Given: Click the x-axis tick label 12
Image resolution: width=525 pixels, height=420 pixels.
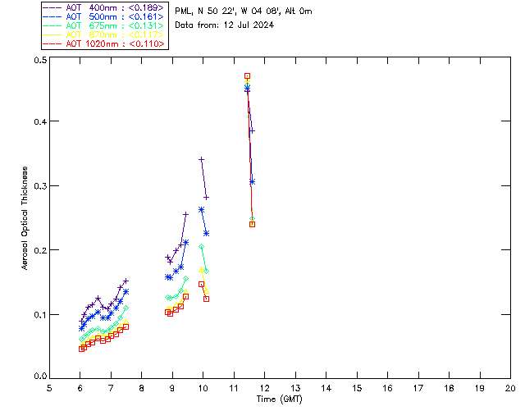Looking at the screenshot, I should click(264, 389).
